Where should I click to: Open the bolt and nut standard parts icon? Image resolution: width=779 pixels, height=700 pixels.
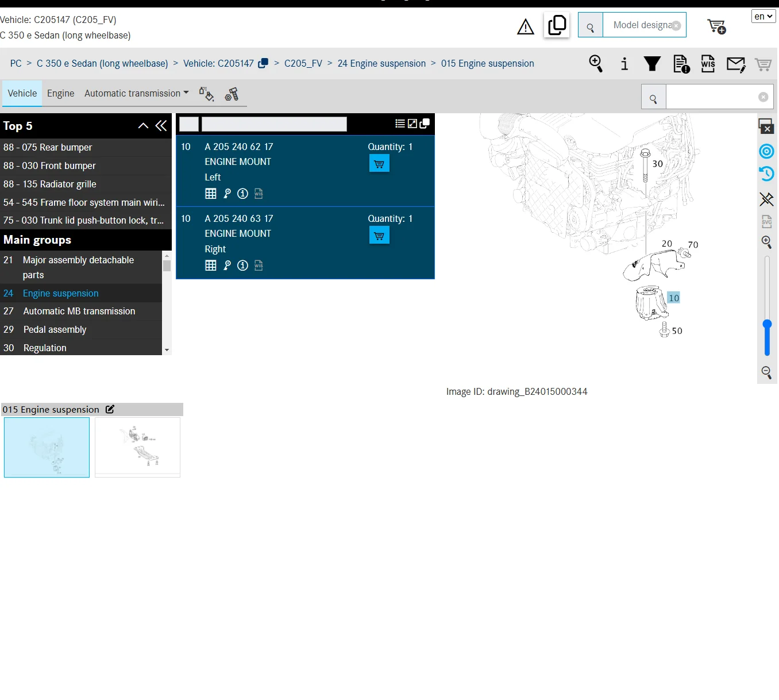point(232,94)
